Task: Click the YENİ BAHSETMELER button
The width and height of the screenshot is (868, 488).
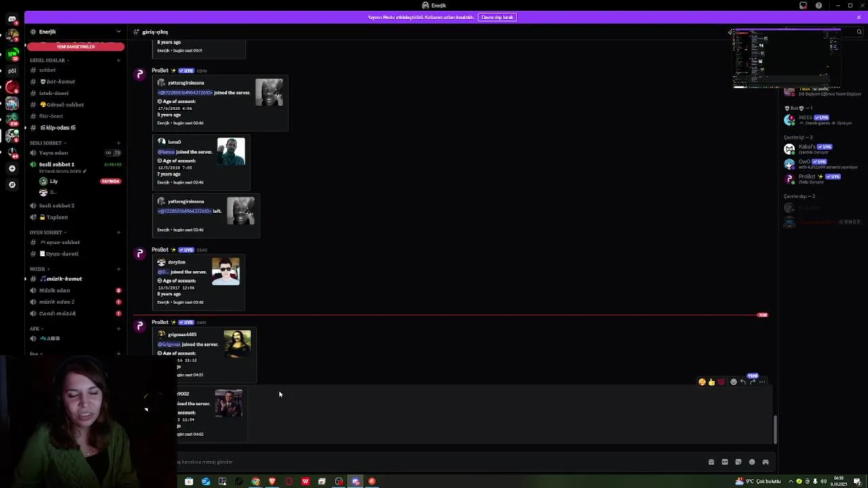Action: [x=75, y=47]
